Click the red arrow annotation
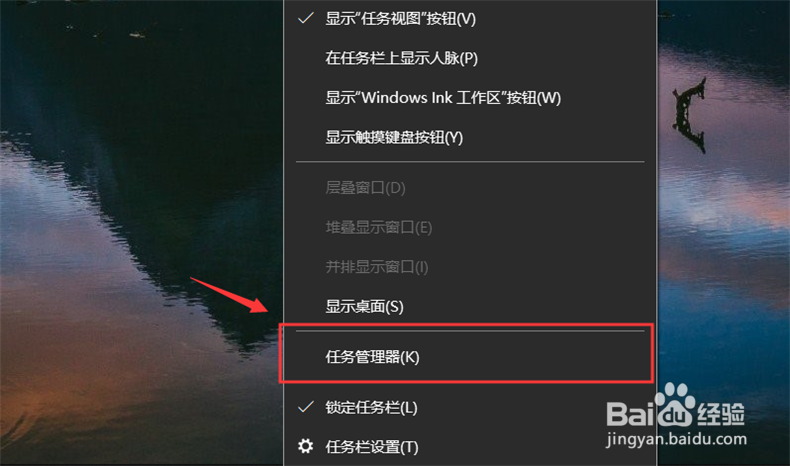 pos(230,295)
